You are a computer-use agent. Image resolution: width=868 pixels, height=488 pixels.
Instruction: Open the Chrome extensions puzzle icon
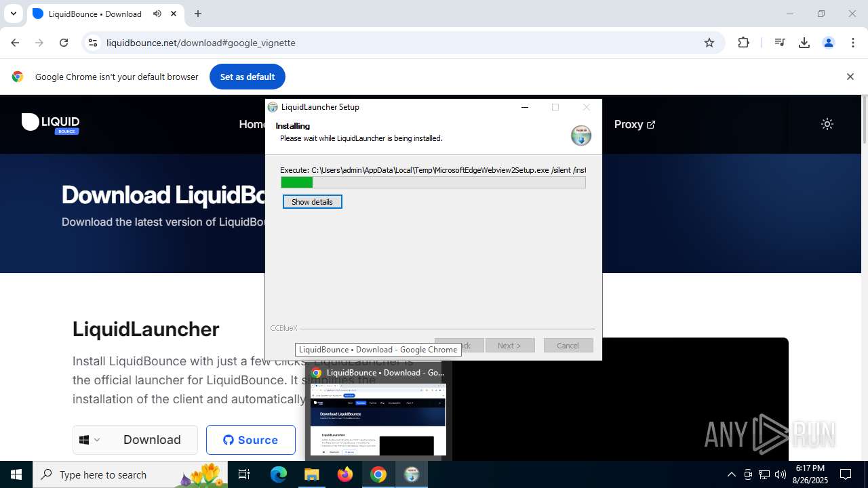click(744, 43)
